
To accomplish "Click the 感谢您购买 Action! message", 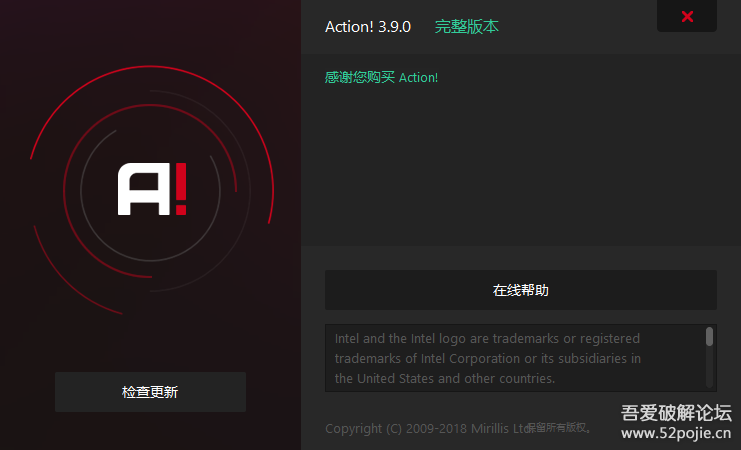I will click(381, 77).
